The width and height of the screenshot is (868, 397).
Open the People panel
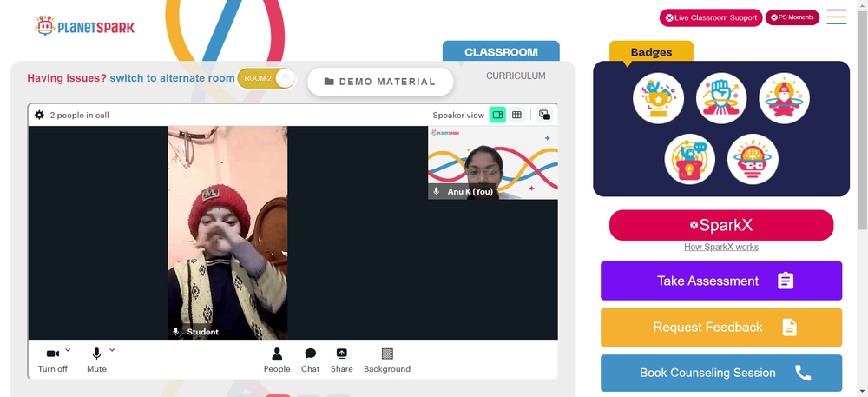point(277,360)
